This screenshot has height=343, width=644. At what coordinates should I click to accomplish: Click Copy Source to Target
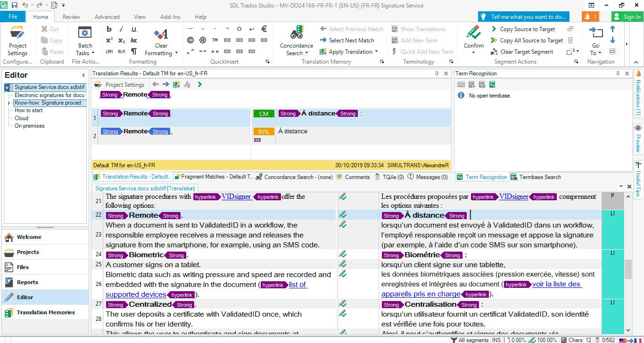(523, 29)
